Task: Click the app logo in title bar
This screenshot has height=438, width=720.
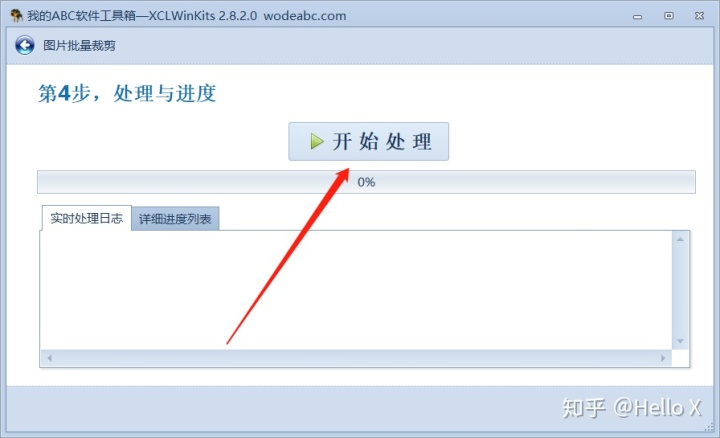Action: click(x=17, y=16)
